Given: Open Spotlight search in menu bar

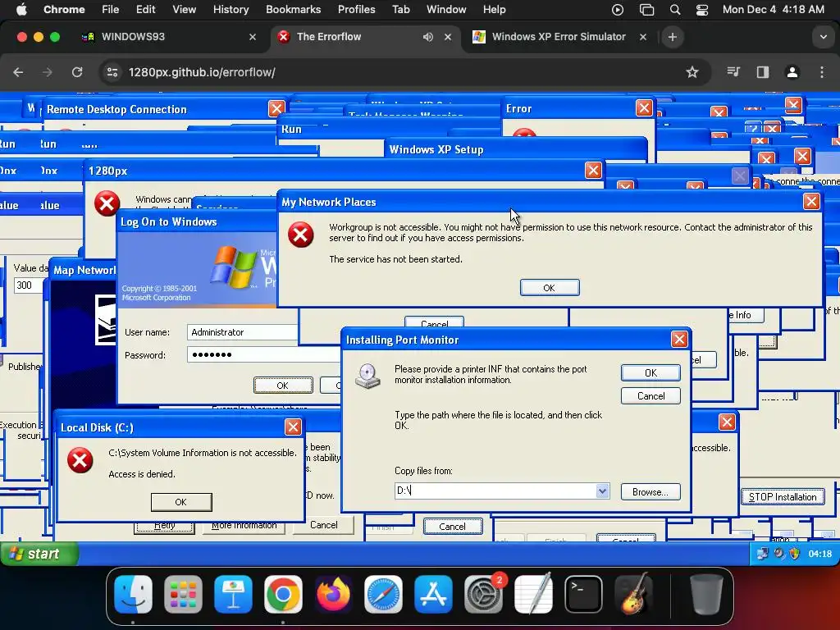Looking at the screenshot, I should pos(675,10).
